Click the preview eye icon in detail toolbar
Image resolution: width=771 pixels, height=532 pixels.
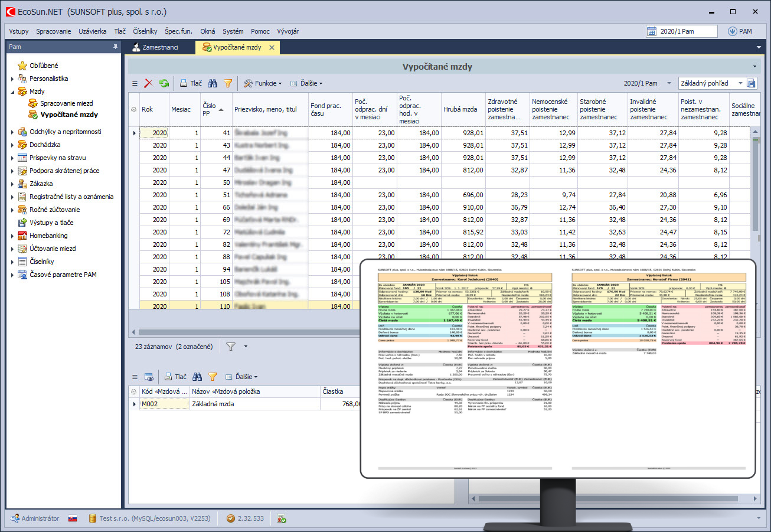coord(149,377)
